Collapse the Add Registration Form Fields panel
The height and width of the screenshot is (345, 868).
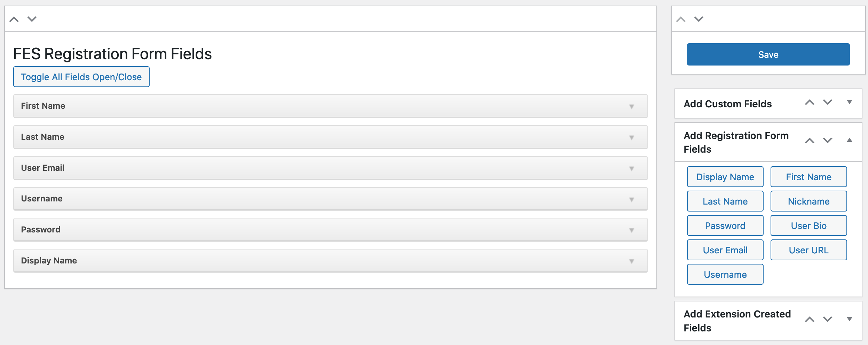[x=850, y=140]
